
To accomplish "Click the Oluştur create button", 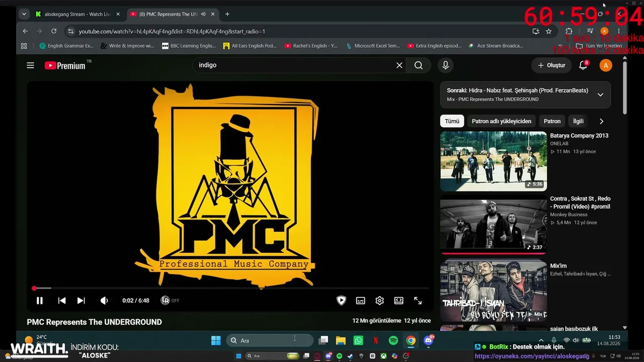I will click(551, 65).
